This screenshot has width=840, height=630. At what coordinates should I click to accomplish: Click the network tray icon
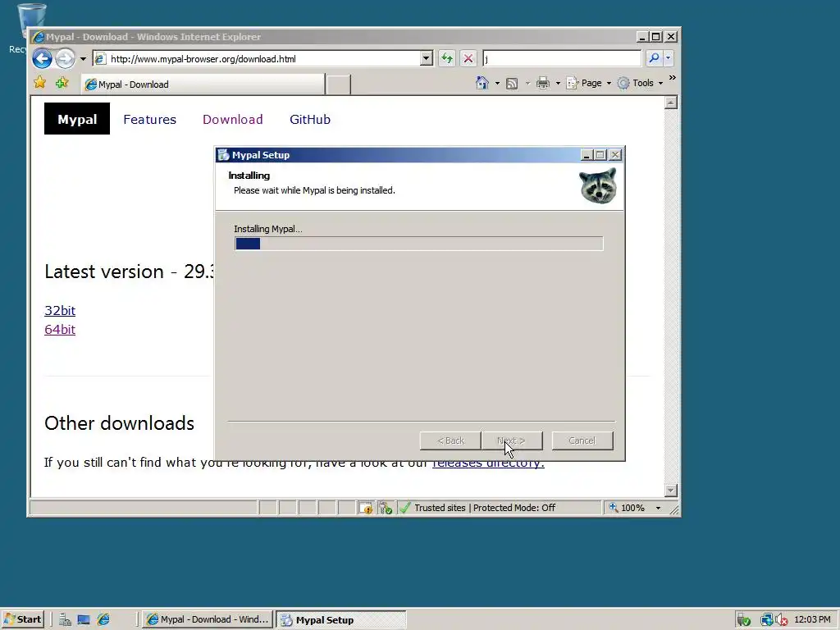pos(767,620)
